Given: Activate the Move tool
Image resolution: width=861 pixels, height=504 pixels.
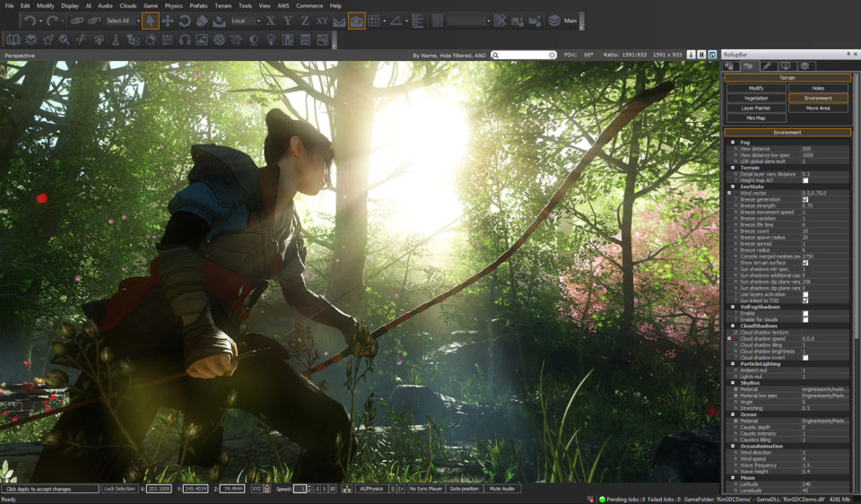Looking at the screenshot, I should tap(168, 21).
